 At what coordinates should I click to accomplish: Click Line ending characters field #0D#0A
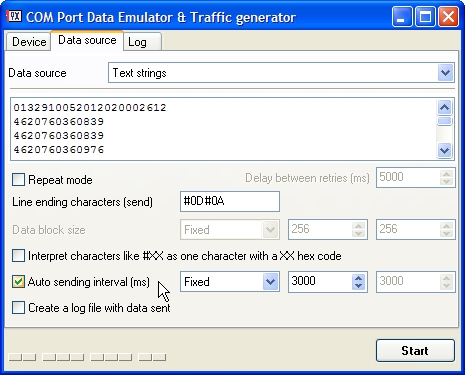pos(230,201)
